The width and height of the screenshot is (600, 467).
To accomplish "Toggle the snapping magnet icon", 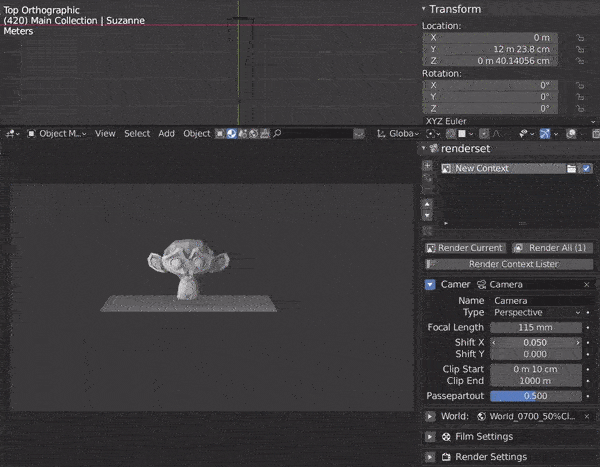I will pos(451,134).
